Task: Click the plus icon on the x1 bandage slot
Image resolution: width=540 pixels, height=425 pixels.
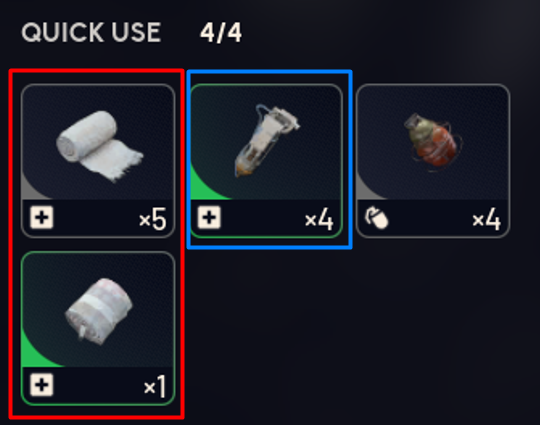Action: tap(42, 385)
